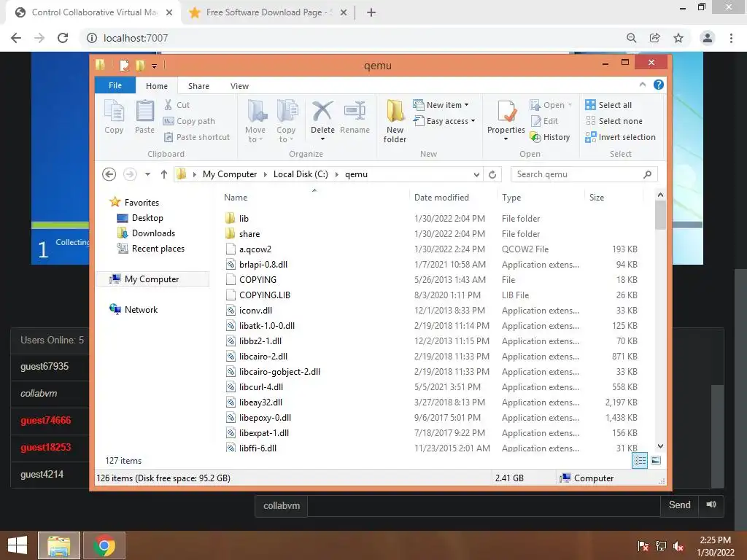The width and height of the screenshot is (747, 560).
Task: Open the File menu tab
Action: pyautogui.click(x=115, y=85)
